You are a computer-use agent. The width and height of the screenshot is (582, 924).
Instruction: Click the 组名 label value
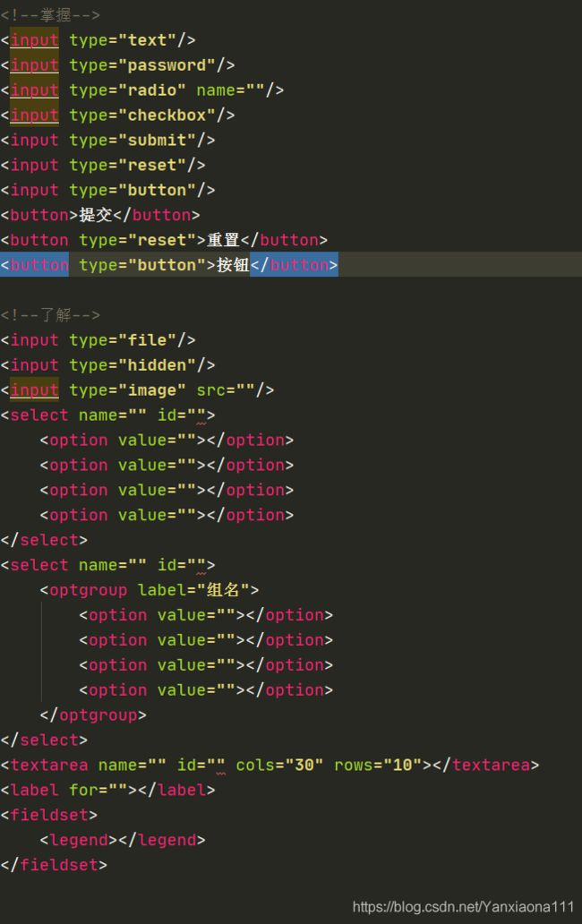(x=223, y=590)
